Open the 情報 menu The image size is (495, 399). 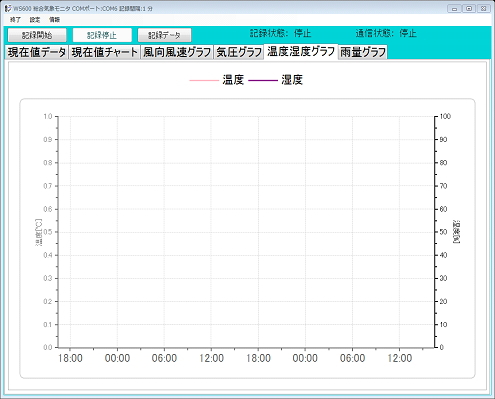[x=54, y=20]
